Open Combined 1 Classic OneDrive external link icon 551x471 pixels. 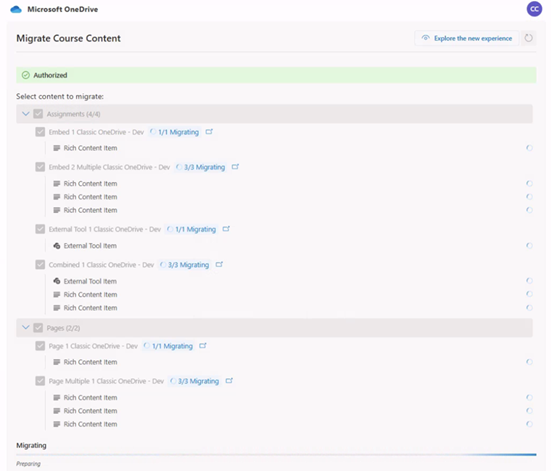coord(219,264)
